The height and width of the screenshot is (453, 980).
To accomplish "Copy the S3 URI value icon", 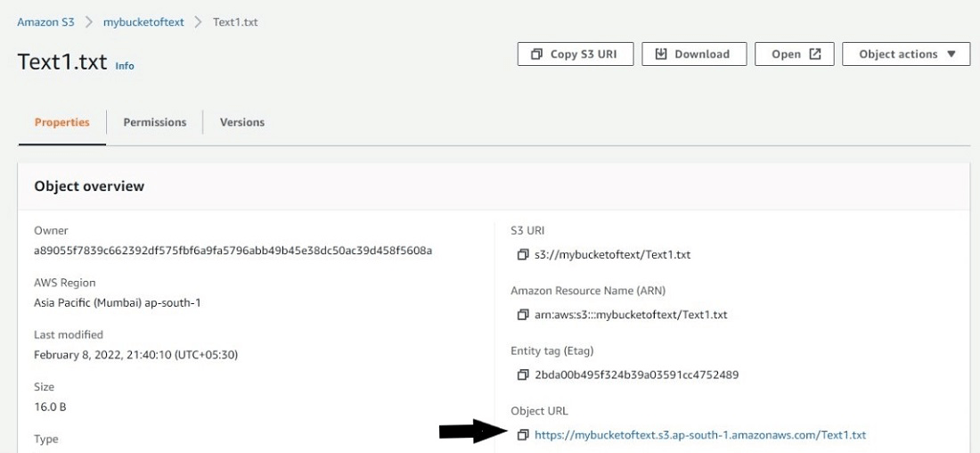I will (x=522, y=255).
